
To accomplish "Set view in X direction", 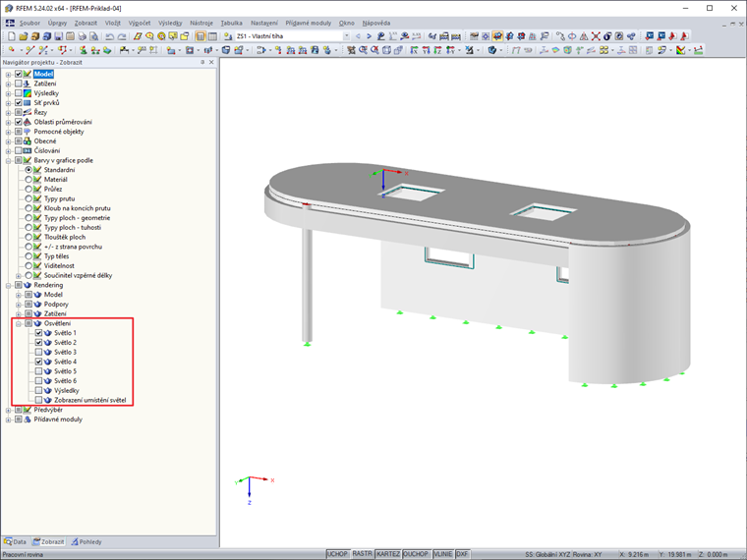I will click(x=414, y=50).
